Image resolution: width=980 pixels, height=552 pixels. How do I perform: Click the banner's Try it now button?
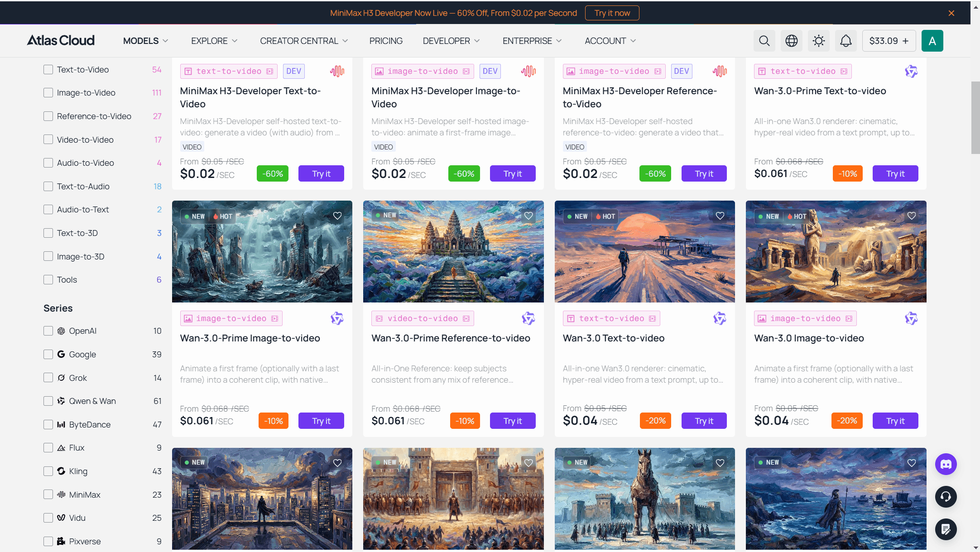tap(612, 13)
